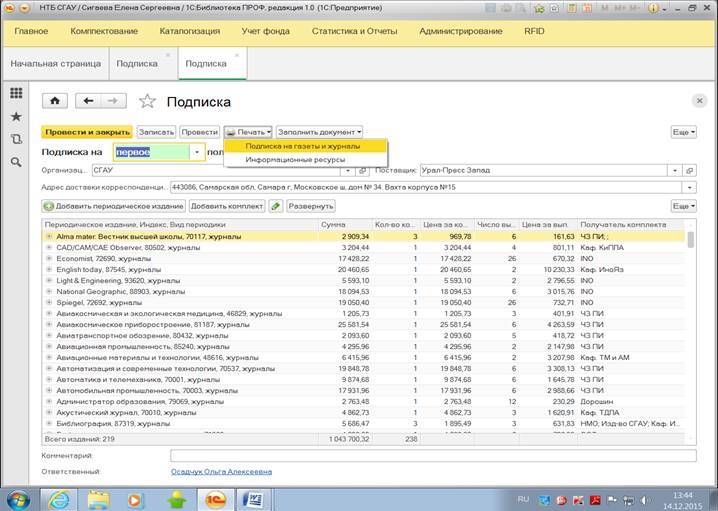Open the Подписка на period dropdown arrow
The width and height of the screenshot is (718, 511).
click(x=197, y=152)
